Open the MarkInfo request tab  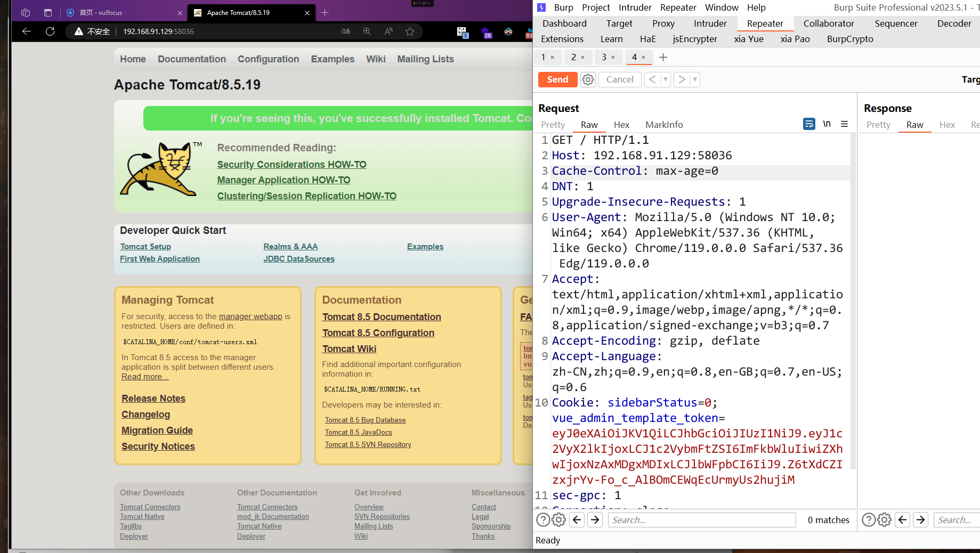tap(664, 125)
